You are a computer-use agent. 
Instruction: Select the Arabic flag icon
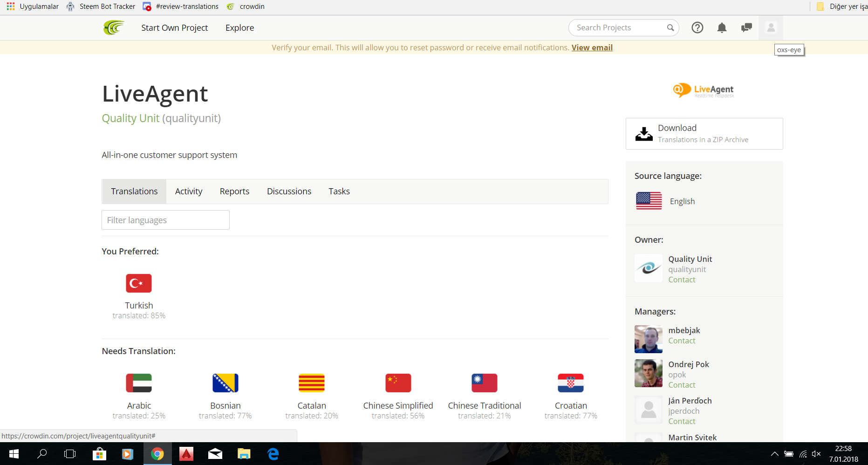point(139,383)
